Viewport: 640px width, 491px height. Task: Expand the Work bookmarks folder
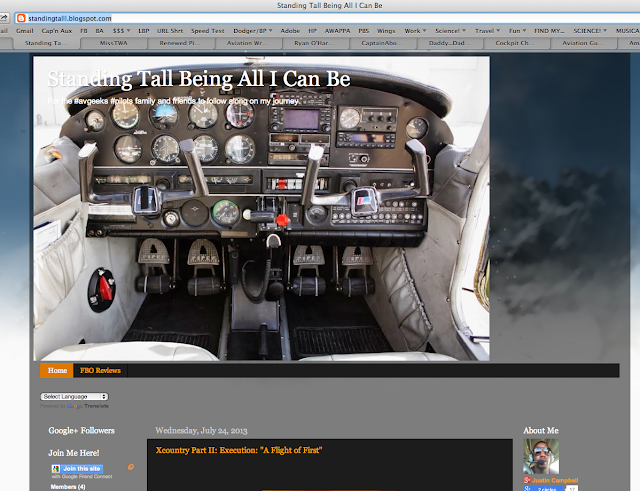415,31
